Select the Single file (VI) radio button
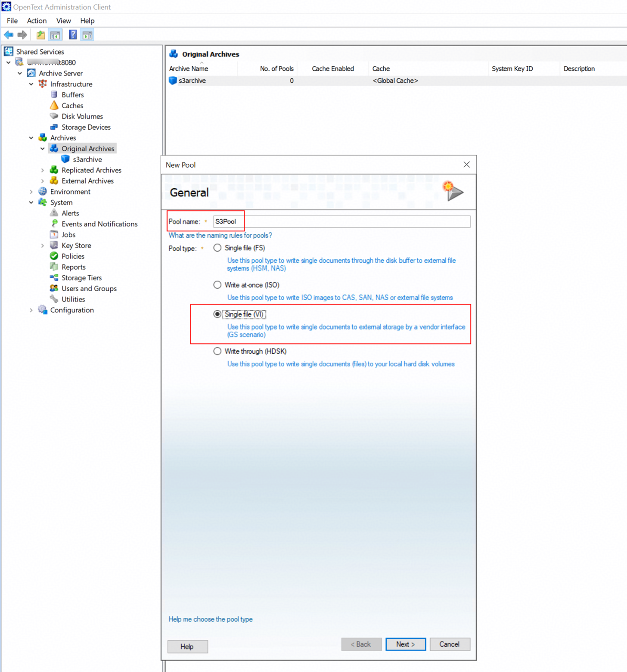The image size is (627, 672). [217, 314]
